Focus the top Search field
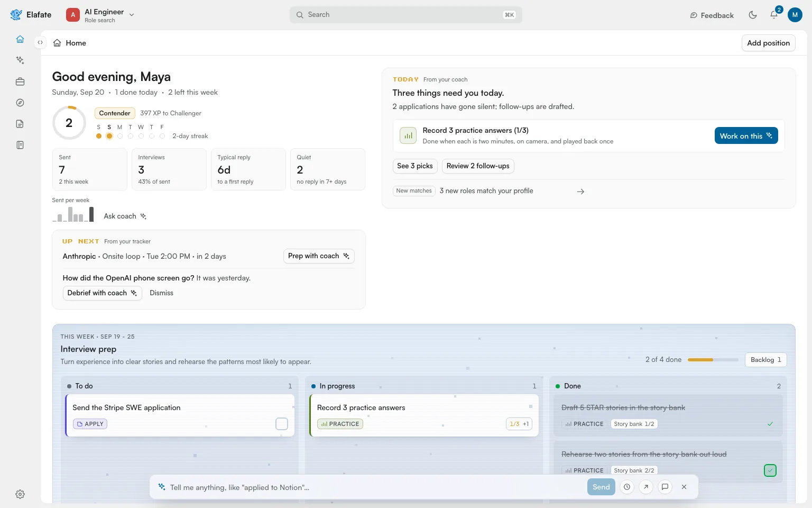This screenshot has width=812, height=508. click(405, 15)
